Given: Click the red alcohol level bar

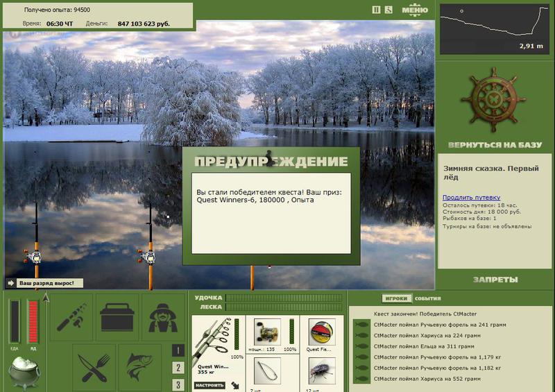Looking at the screenshot, I should click(x=33, y=321).
